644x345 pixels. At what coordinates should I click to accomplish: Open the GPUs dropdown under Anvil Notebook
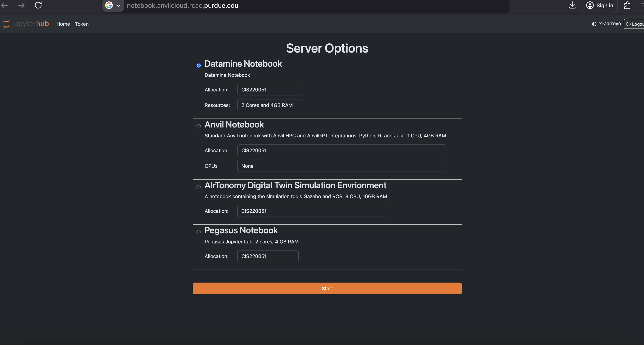341,166
